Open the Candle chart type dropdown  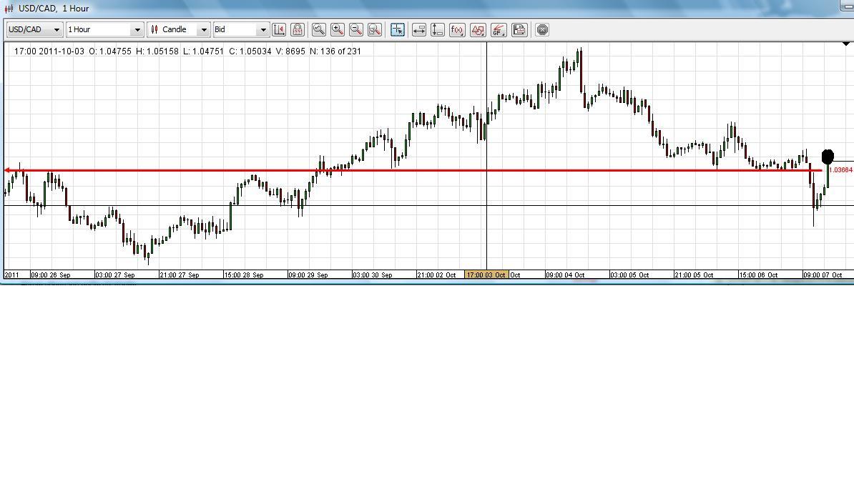179,29
